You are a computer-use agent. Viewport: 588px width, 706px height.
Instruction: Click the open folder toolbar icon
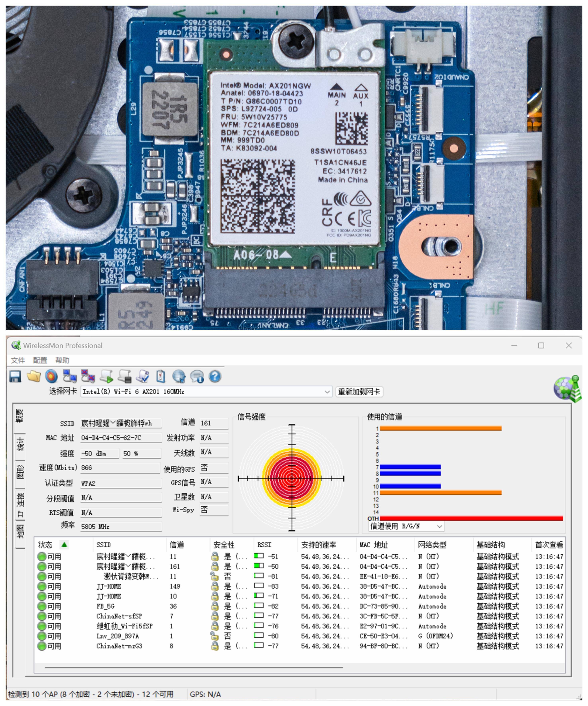click(34, 376)
